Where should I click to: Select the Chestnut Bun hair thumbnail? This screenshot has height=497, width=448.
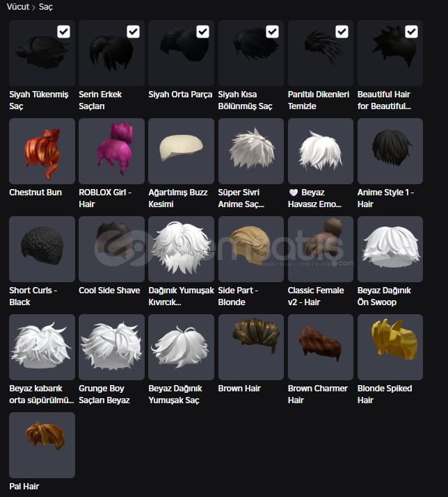42,152
